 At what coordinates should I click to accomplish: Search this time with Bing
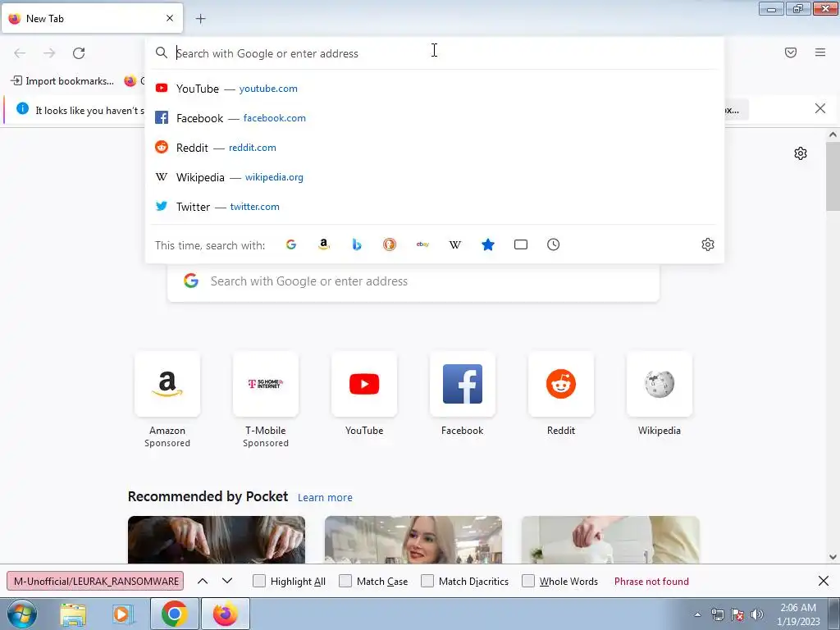click(357, 244)
